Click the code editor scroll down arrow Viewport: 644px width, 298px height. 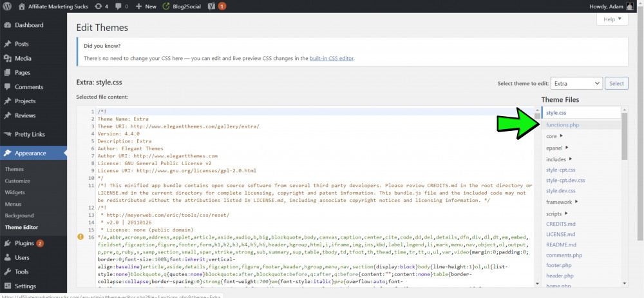(537, 283)
